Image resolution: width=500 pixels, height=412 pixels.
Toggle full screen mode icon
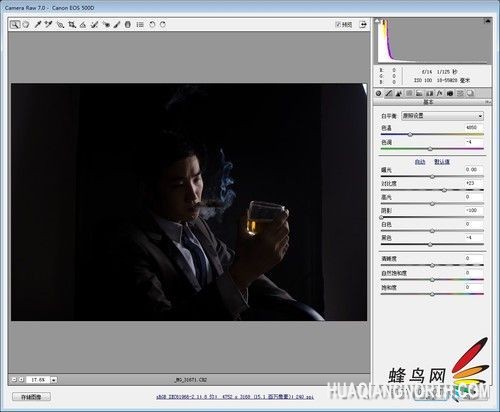363,24
